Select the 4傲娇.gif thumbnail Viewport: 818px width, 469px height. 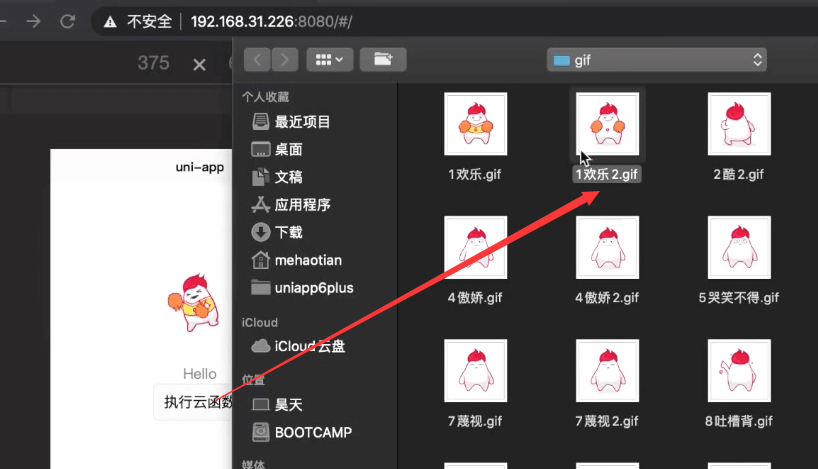(475, 247)
